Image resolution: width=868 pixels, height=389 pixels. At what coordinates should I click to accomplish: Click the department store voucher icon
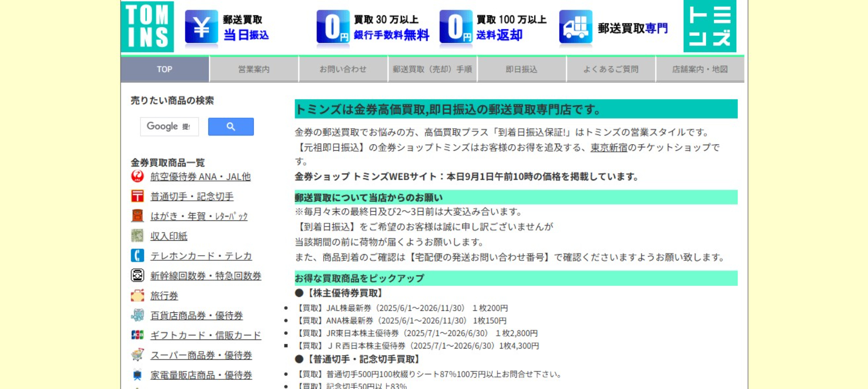137,315
